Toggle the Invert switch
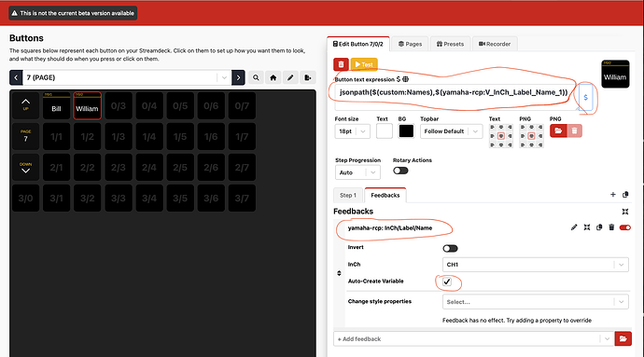 pyautogui.click(x=450, y=248)
